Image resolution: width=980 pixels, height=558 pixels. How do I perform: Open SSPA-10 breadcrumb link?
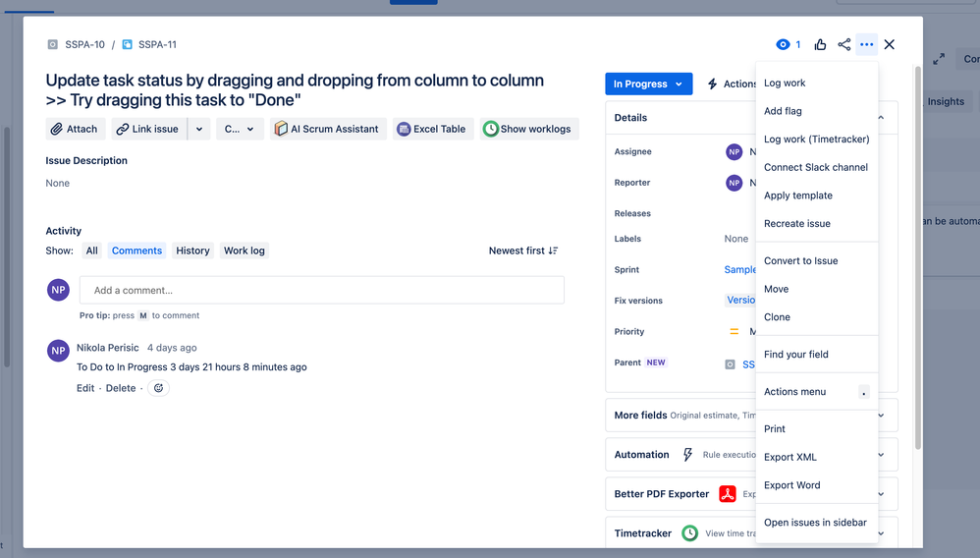[85, 44]
